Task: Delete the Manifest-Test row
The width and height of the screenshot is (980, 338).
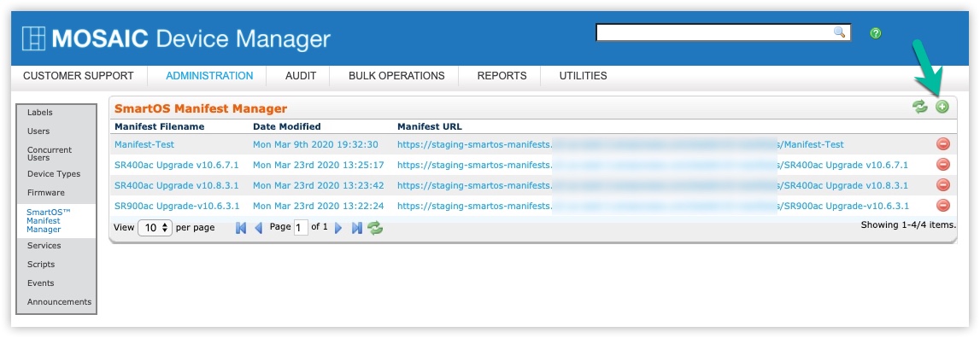Action: point(943,144)
